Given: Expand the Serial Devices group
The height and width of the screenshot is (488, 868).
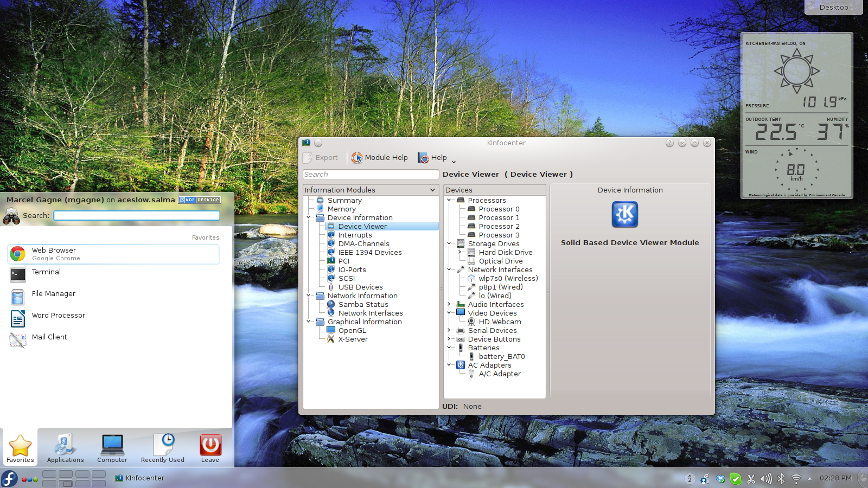Looking at the screenshot, I should click(x=449, y=331).
